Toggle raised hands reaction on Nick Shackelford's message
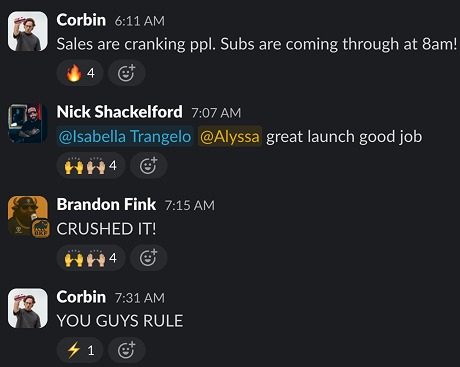This screenshot has width=460, height=367. (x=91, y=165)
